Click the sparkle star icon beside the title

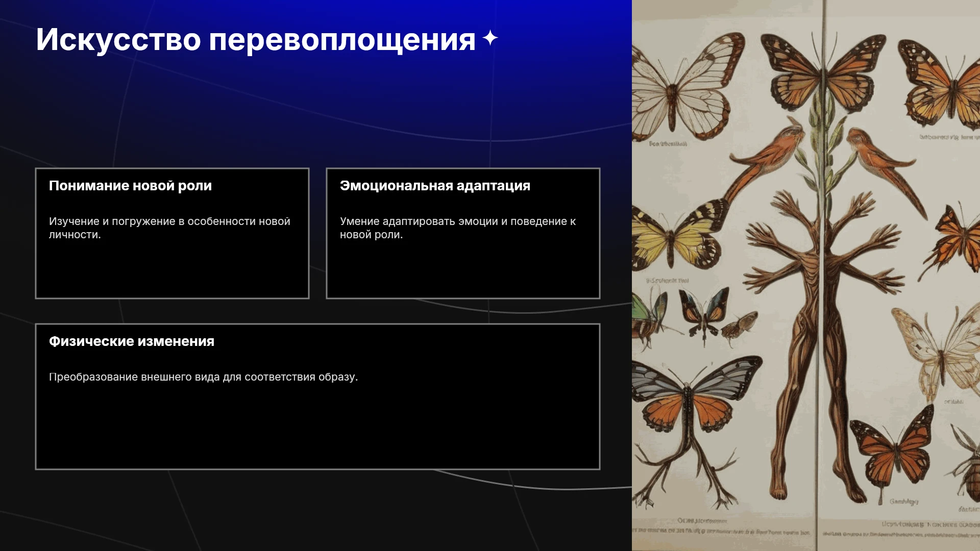(490, 38)
